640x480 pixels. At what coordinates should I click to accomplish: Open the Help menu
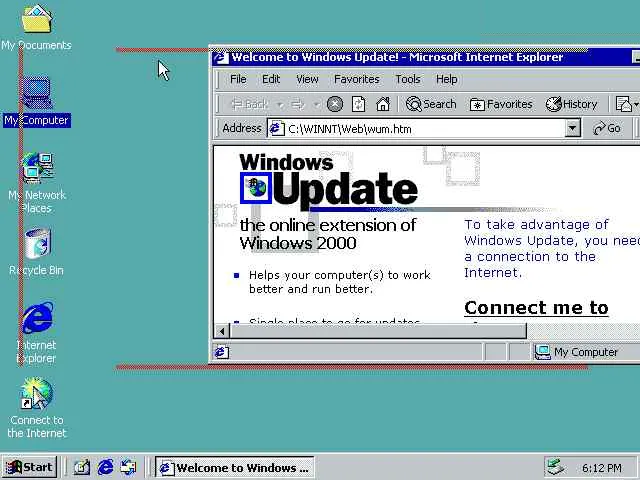click(446, 79)
